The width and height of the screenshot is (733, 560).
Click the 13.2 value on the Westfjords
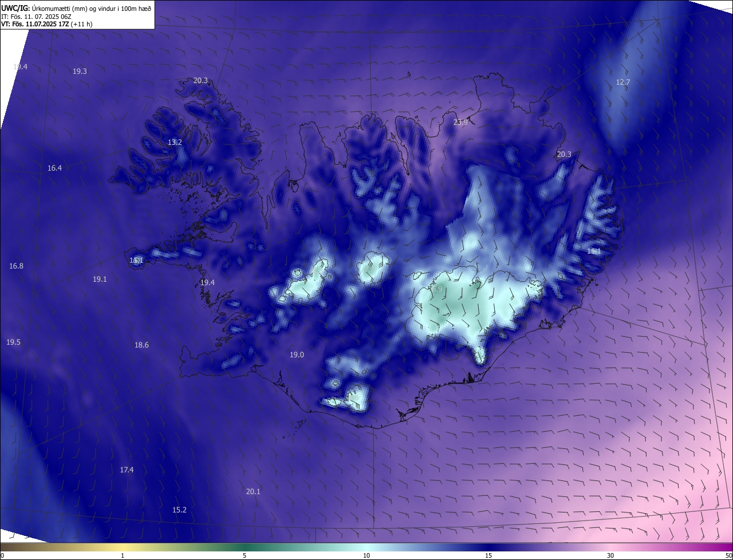click(175, 143)
